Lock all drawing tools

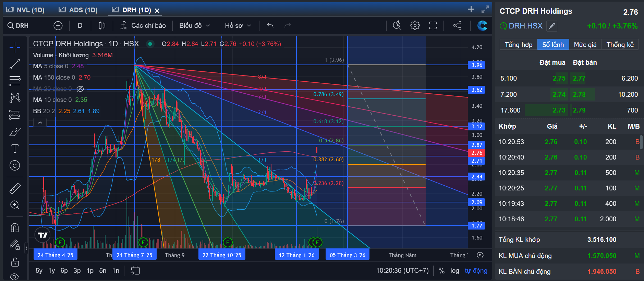coord(15,262)
